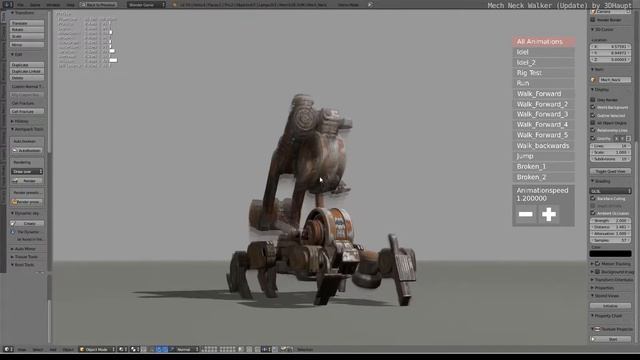640x360 pixels.
Task: Toggle the Ambient Occlusion checkbox
Action: tap(593, 213)
